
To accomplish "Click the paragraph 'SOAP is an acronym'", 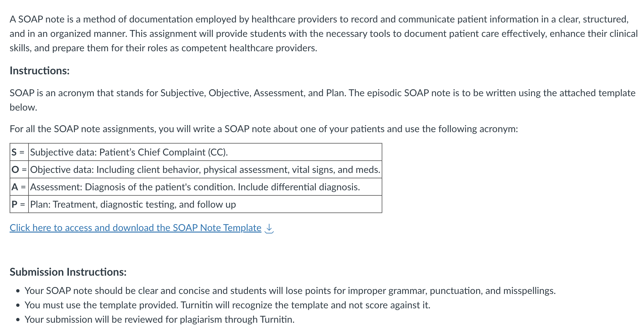I will [322, 100].
